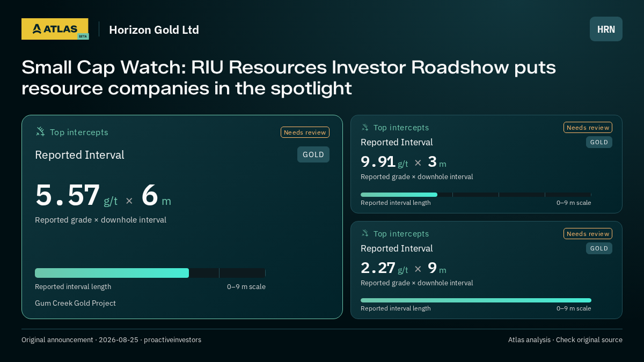Click the interval length bar in the 3 m card
Image resolution: width=644 pixels, height=362 pixels.
click(476, 195)
